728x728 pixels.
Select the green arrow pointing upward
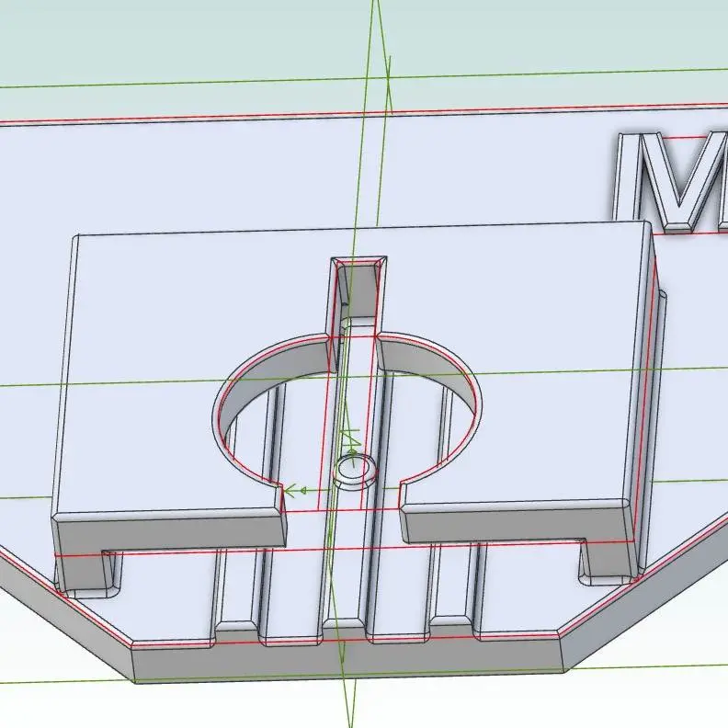pyautogui.click(x=348, y=438)
